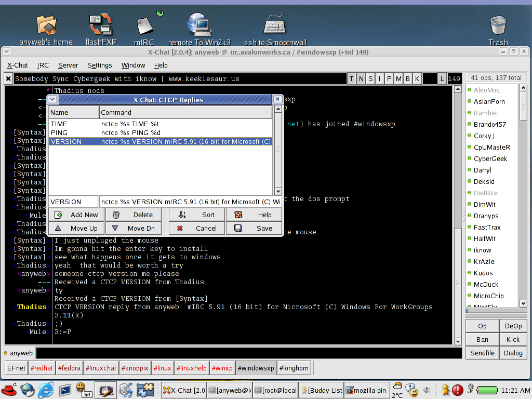Sort the CTCP replies list
Image resolution: width=532 pixels, height=399 pixels.
coord(197,215)
